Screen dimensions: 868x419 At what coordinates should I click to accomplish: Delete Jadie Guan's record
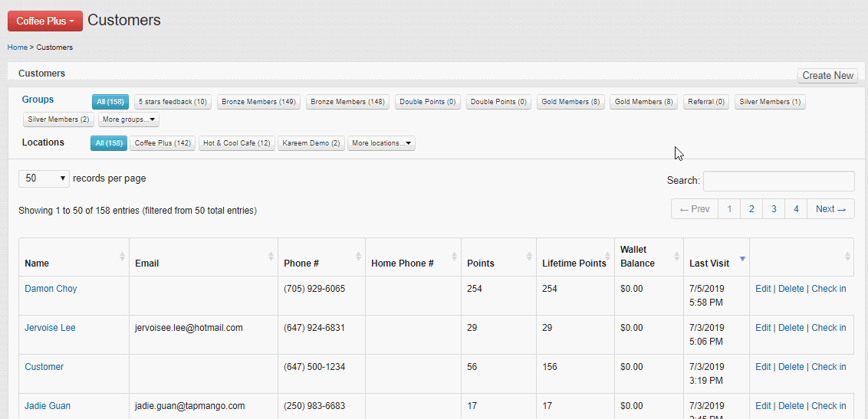(x=791, y=406)
